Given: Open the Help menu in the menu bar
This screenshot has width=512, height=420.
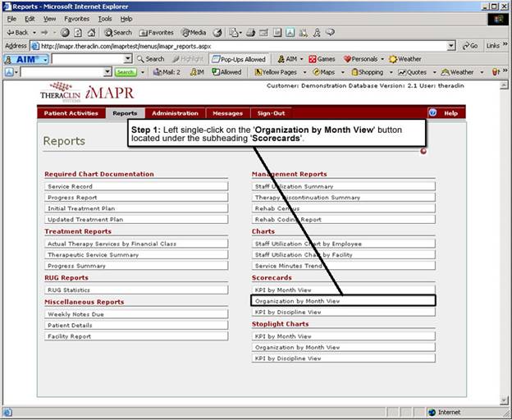Looking at the screenshot, I should (126, 19).
